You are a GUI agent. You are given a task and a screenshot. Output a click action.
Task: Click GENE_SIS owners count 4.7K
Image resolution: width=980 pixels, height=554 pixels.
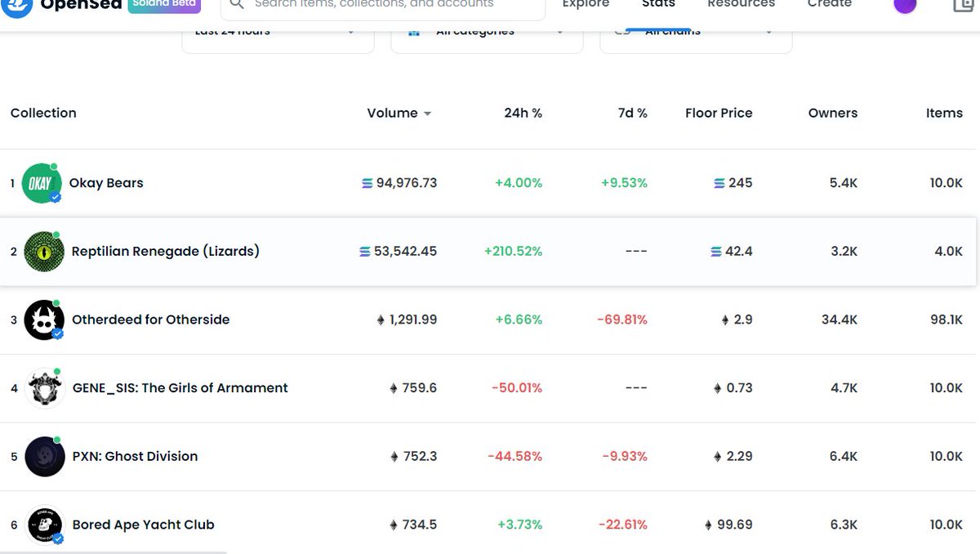coord(844,388)
